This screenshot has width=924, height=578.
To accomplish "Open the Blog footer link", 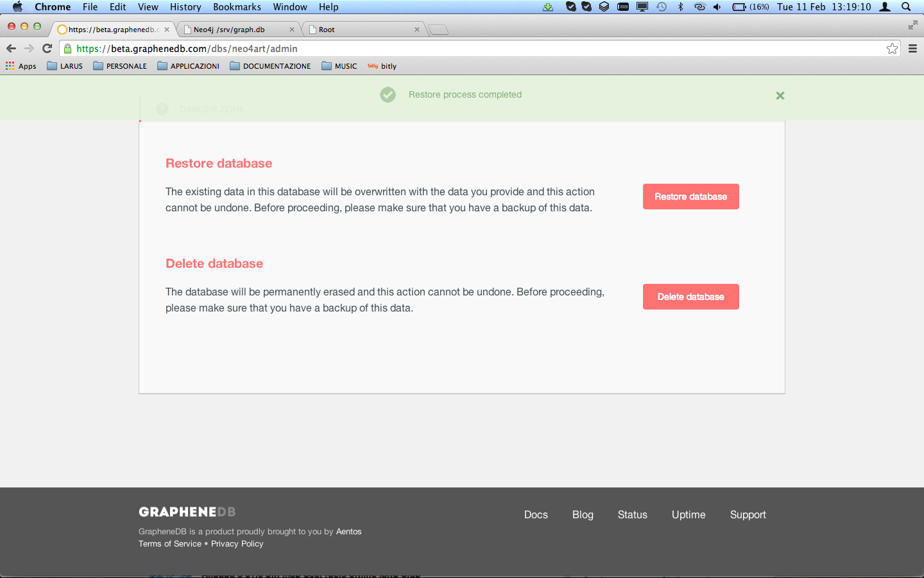I will coord(583,514).
